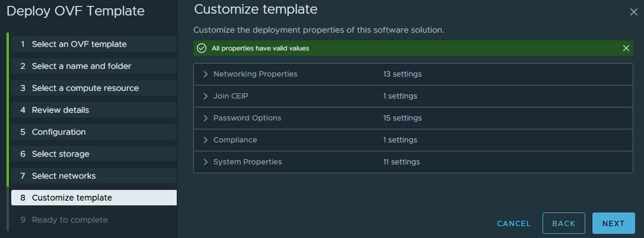Dismiss the valid values green banner
The image size is (644, 238).
pyautogui.click(x=626, y=48)
